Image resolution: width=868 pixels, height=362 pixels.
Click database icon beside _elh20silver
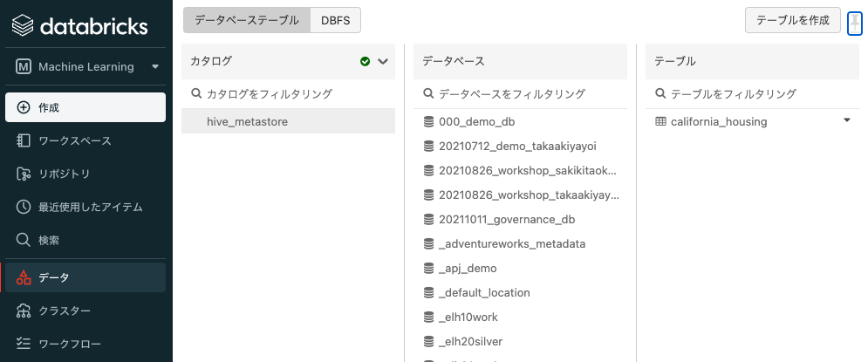pos(428,341)
